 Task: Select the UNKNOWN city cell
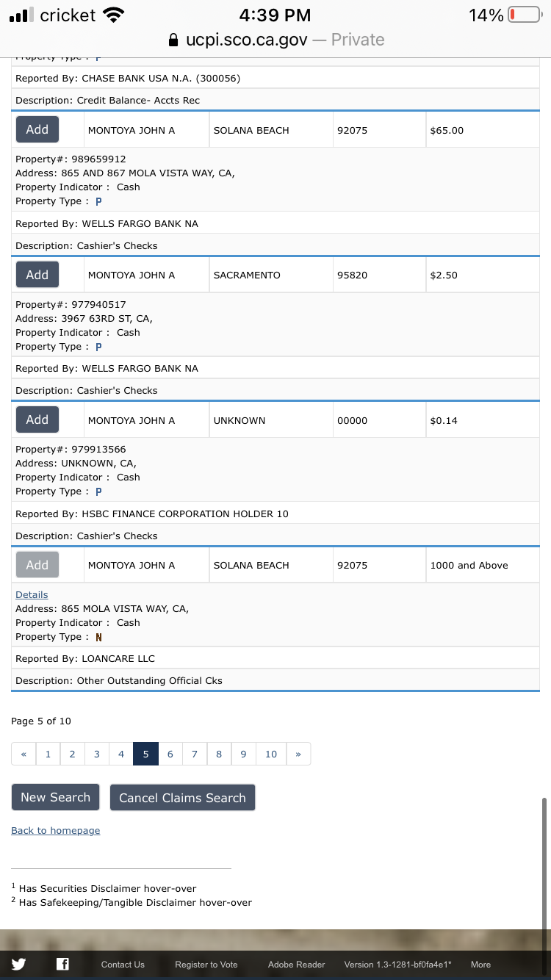pyautogui.click(x=271, y=420)
